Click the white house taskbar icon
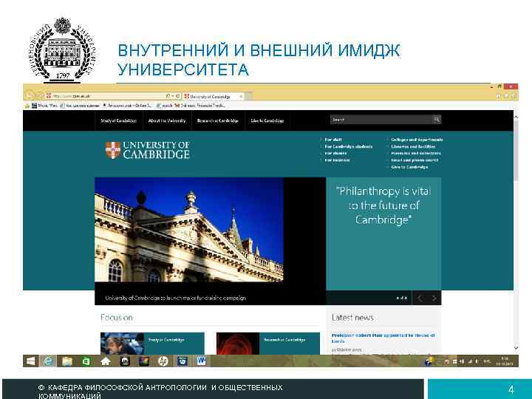The width and height of the screenshot is (532, 399). click(106, 361)
